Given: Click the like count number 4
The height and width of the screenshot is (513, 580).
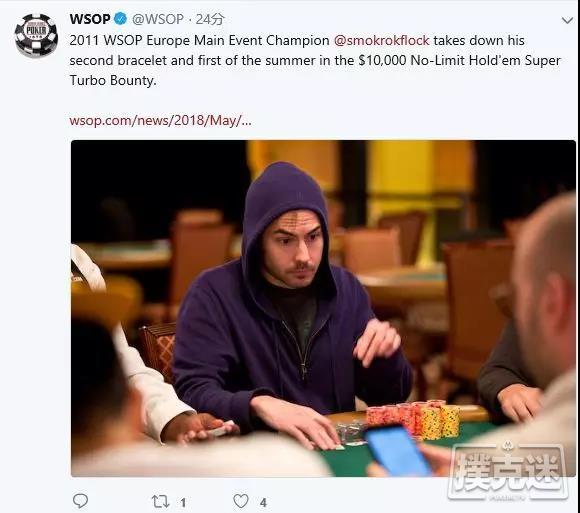Looking at the screenshot, I should 263,503.
